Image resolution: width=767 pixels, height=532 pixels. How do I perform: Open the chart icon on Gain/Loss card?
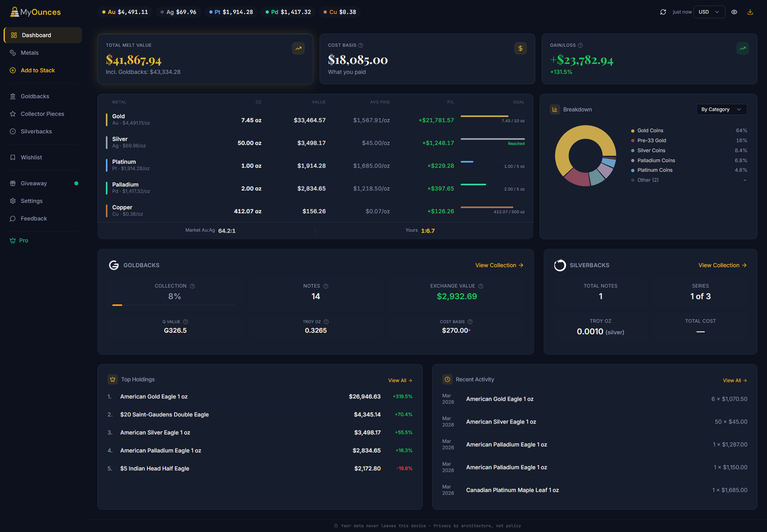coord(743,48)
